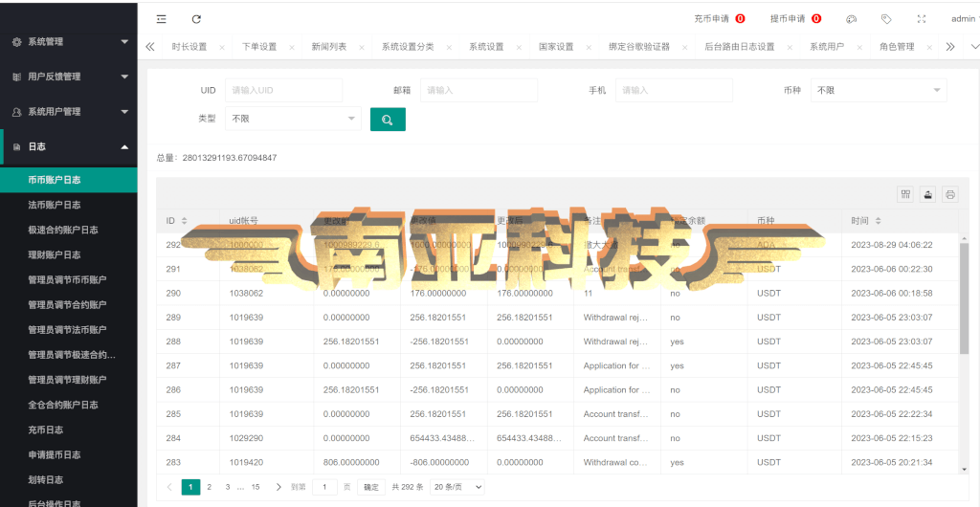Image resolution: width=980 pixels, height=507 pixels.
Task: Click the table vertical scrollbar
Action: pos(964,298)
